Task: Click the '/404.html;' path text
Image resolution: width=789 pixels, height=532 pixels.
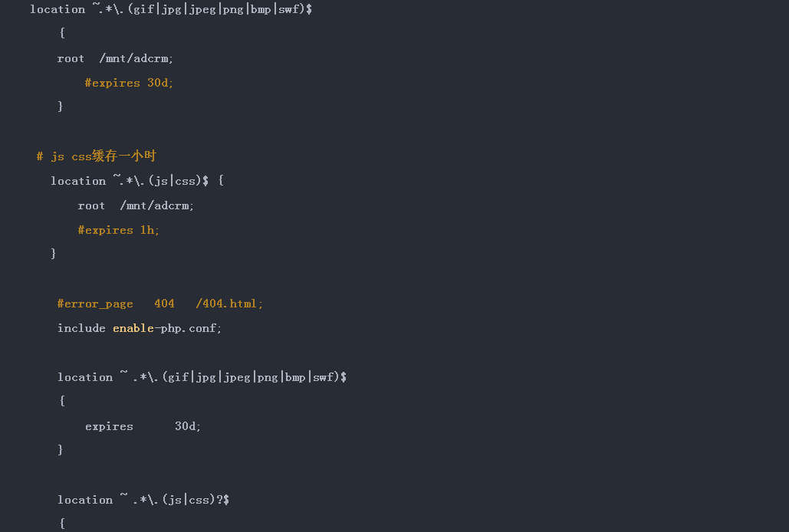Action: coord(229,304)
